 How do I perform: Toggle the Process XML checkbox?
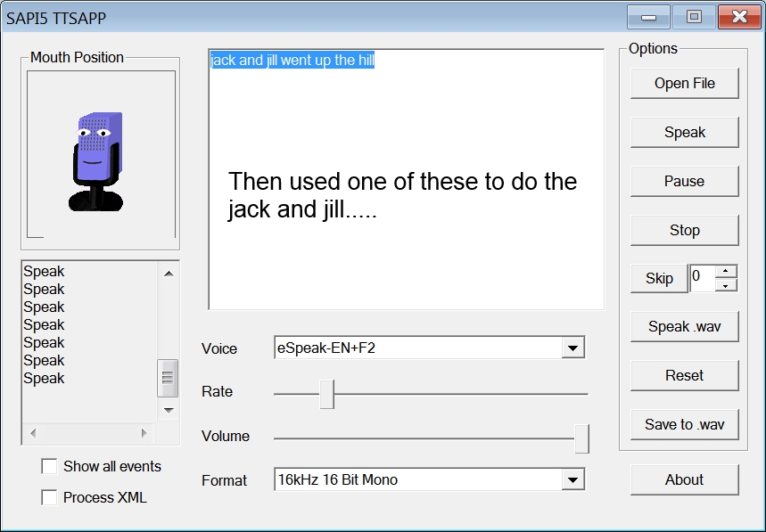49,497
